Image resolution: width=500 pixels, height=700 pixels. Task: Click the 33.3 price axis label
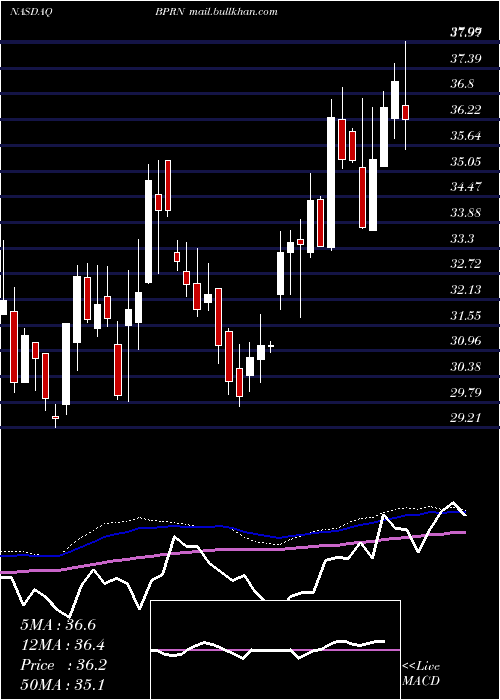point(462,239)
